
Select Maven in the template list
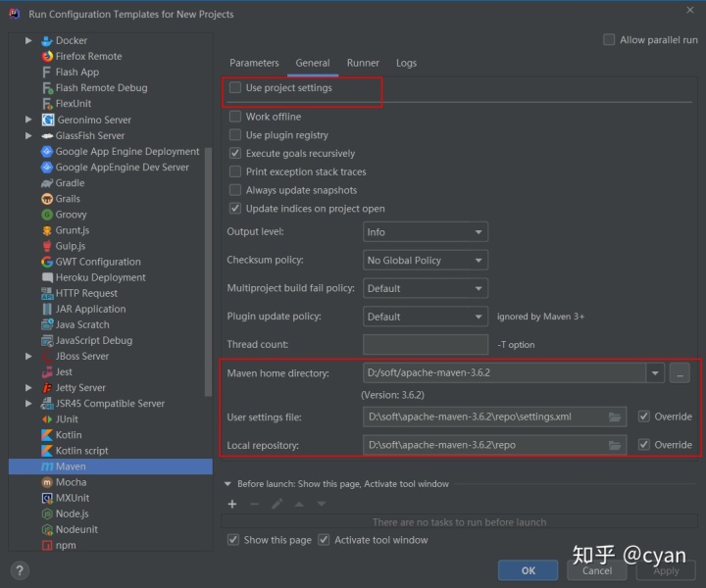[x=111, y=466]
